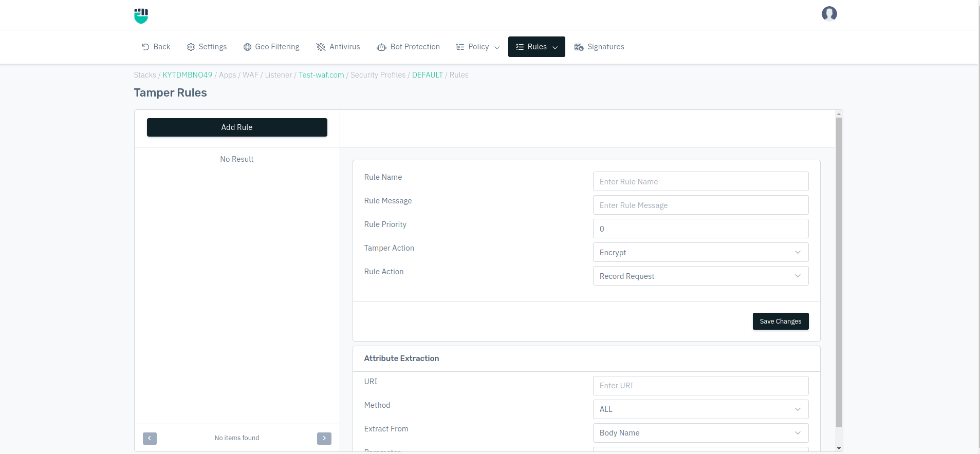
Task: Click the Bot Protection robot icon
Action: click(x=381, y=47)
